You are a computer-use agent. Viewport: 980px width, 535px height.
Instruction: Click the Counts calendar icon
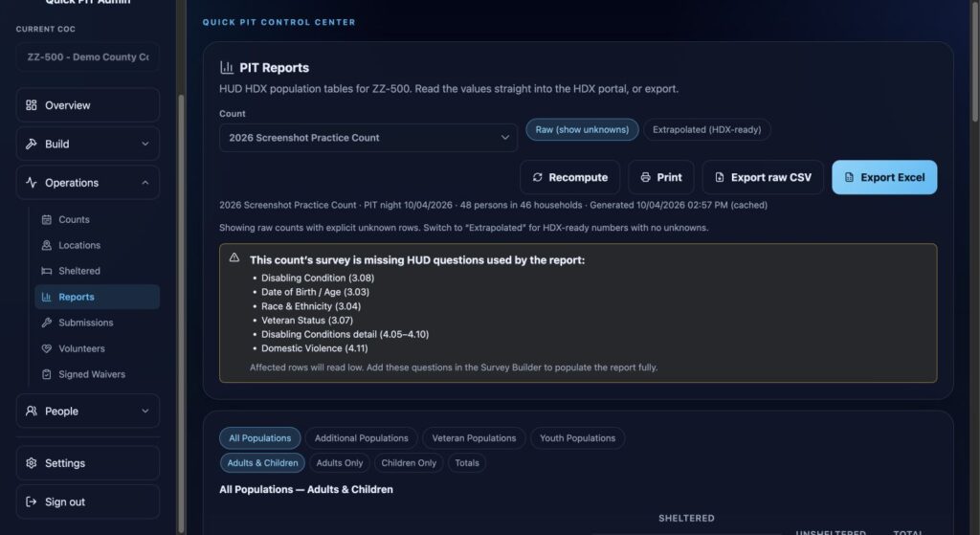(x=46, y=219)
